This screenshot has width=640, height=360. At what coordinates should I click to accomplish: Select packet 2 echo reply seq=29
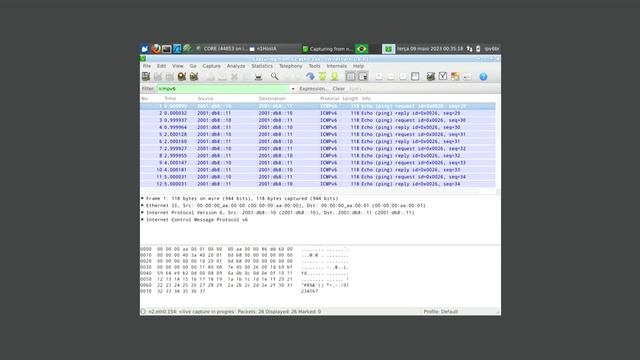tap(318, 113)
